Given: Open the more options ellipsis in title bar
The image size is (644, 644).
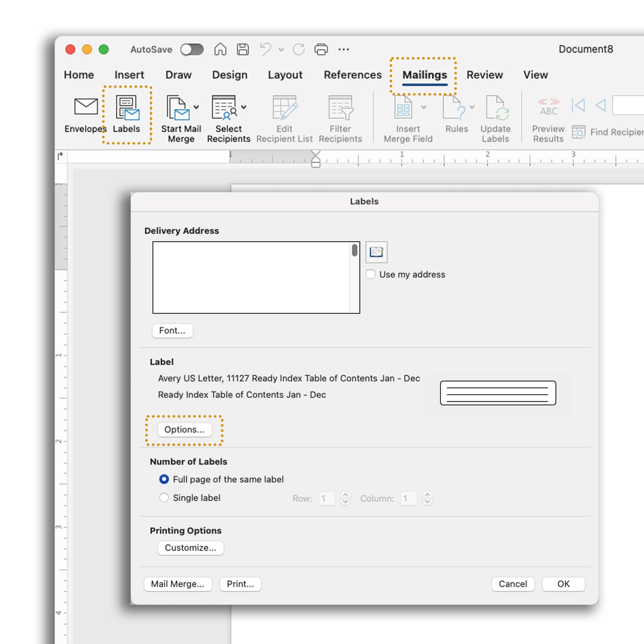Looking at the screenshot, I should tap(343, 49).
